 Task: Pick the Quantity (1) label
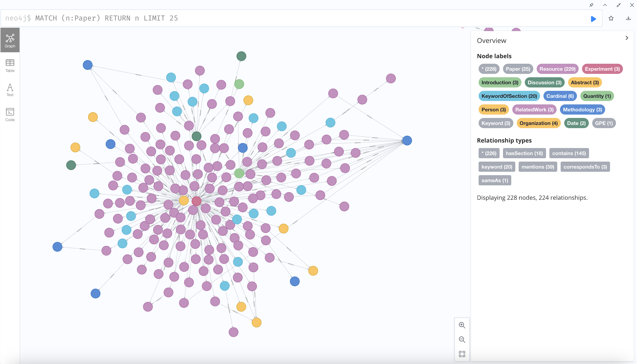597,96
